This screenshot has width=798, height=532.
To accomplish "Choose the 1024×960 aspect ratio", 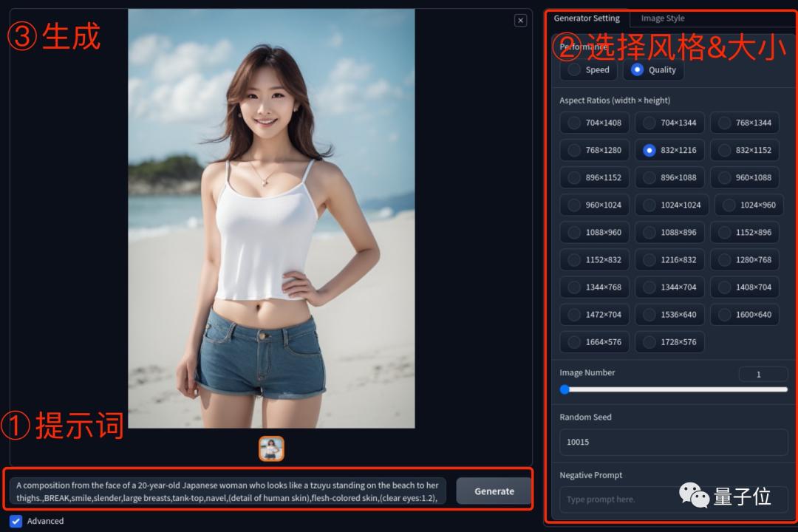I will tap(749, 205).
